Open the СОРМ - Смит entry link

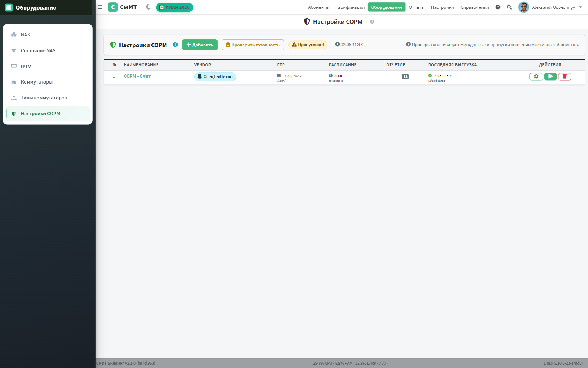(x=137, y=76)
